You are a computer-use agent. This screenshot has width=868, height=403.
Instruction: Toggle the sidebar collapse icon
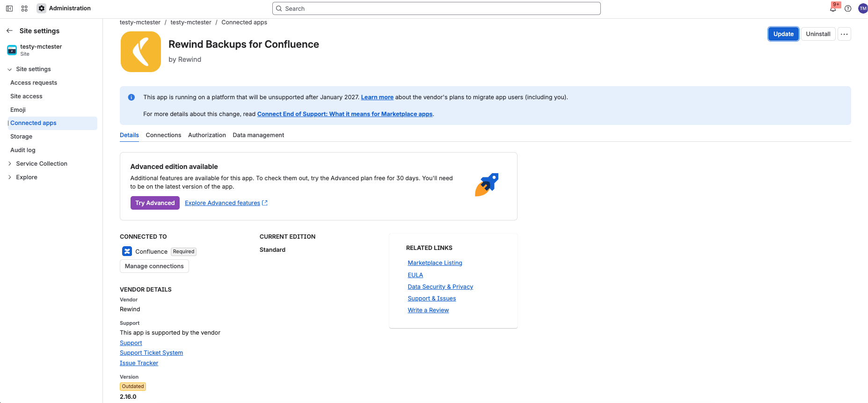coord(9,8)
